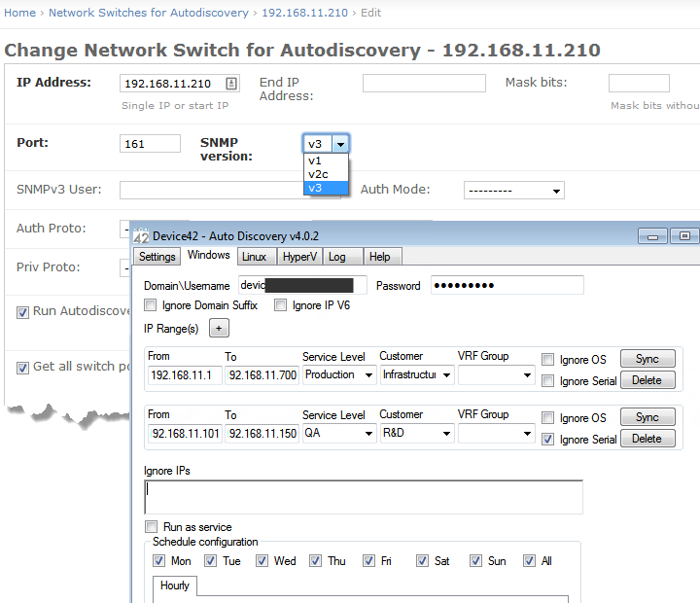Open 192.168.11.210 breadcrumb link

tap(304, 13)
